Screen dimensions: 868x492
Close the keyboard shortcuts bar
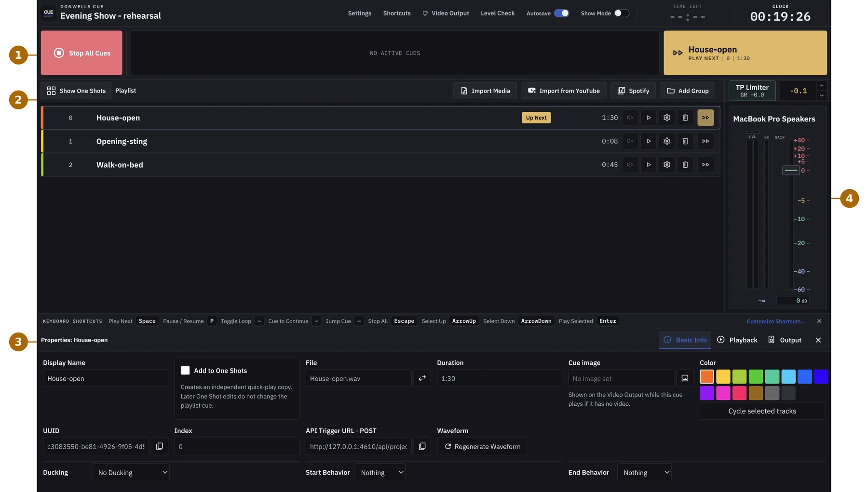point(819,321)
